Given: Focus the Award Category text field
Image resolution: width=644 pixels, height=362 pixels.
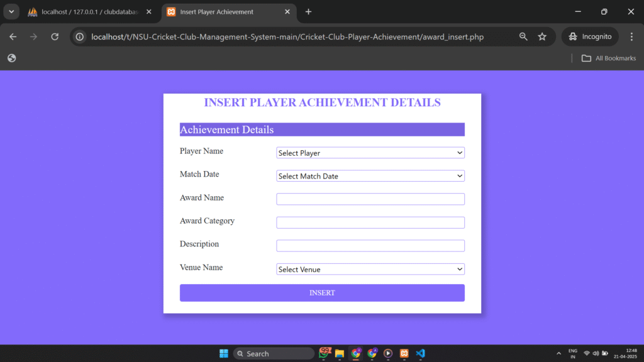Looking at the screenshot, I should (370, 222).
